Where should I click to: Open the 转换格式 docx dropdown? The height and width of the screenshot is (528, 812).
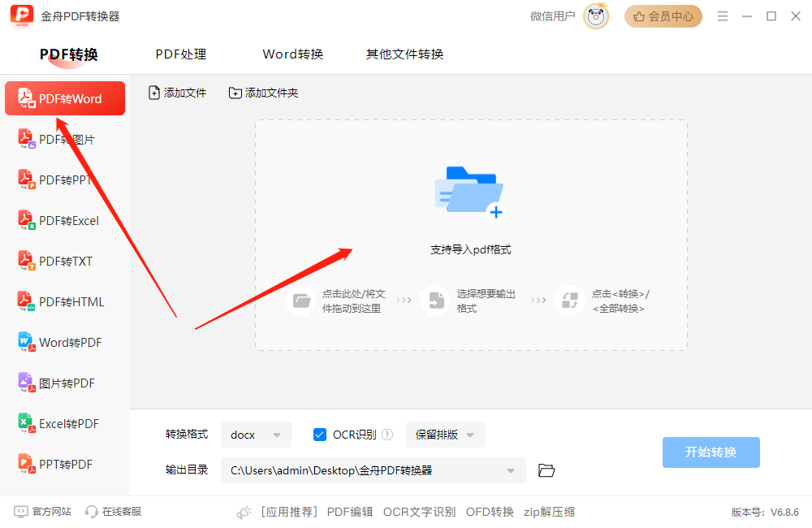(x=257, y=435)
